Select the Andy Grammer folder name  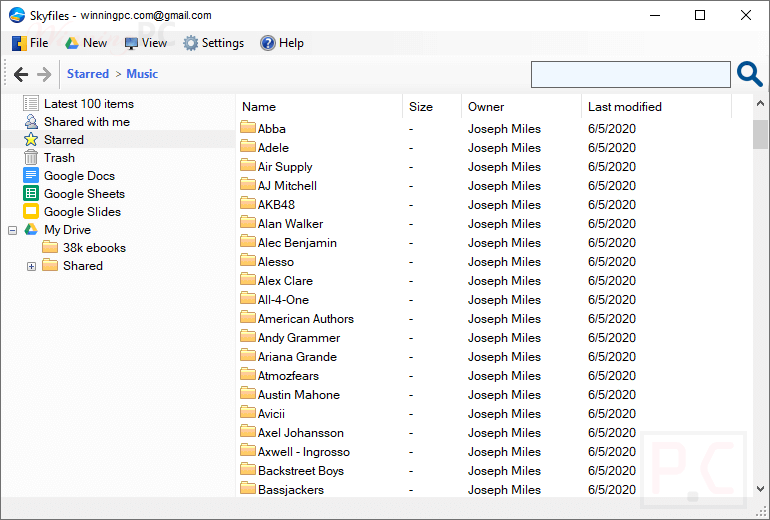point(299,338)
